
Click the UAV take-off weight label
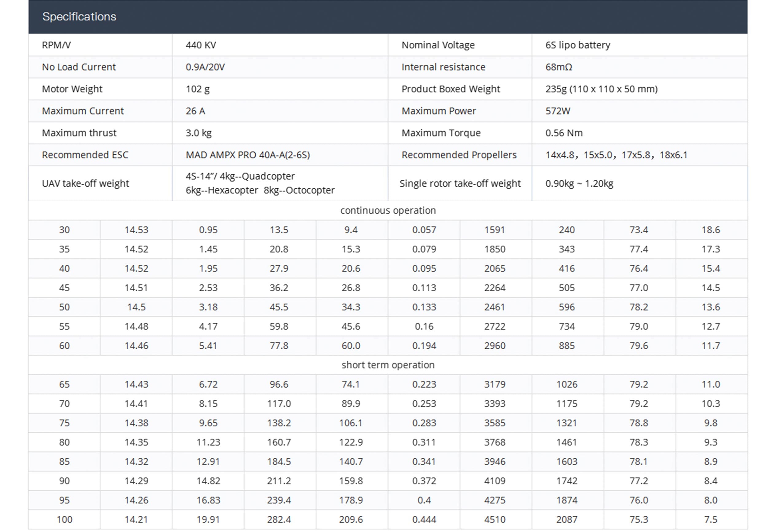[85, 184]
